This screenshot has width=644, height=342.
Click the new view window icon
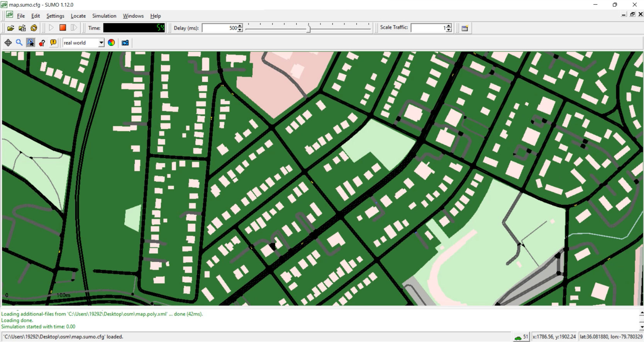click(465, 28)
